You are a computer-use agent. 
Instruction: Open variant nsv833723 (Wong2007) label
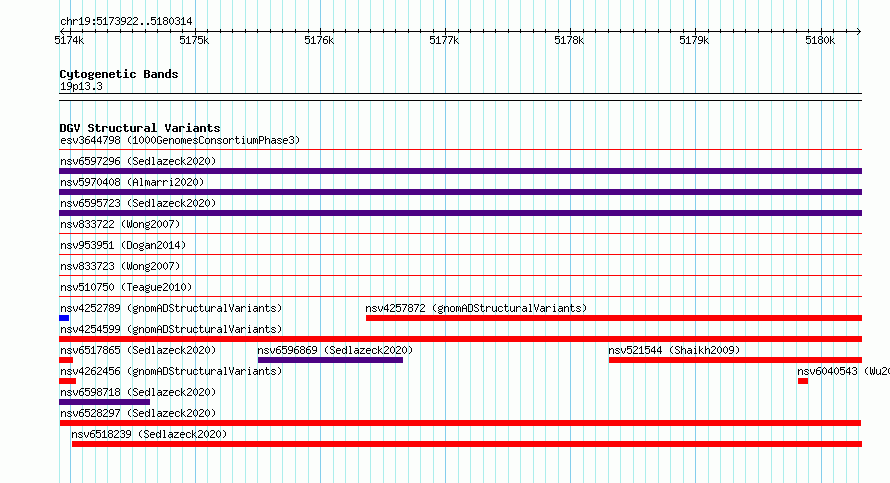[x=120, y=266]
